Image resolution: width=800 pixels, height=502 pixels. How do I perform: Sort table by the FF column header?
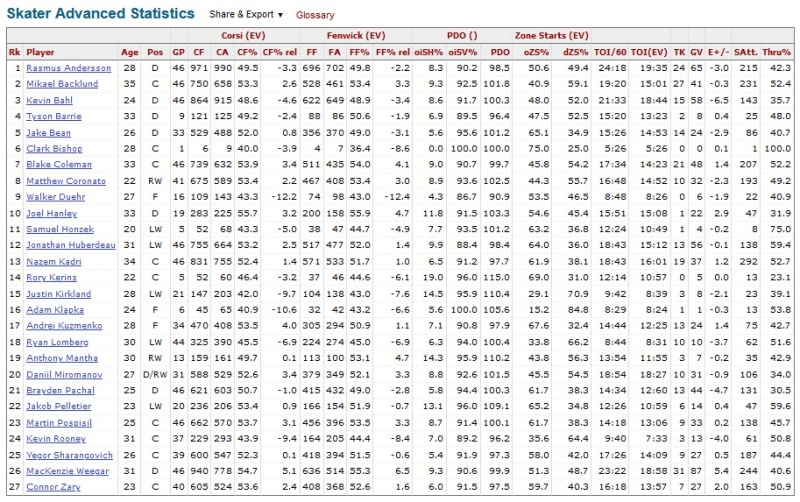(x=312, y=52)
